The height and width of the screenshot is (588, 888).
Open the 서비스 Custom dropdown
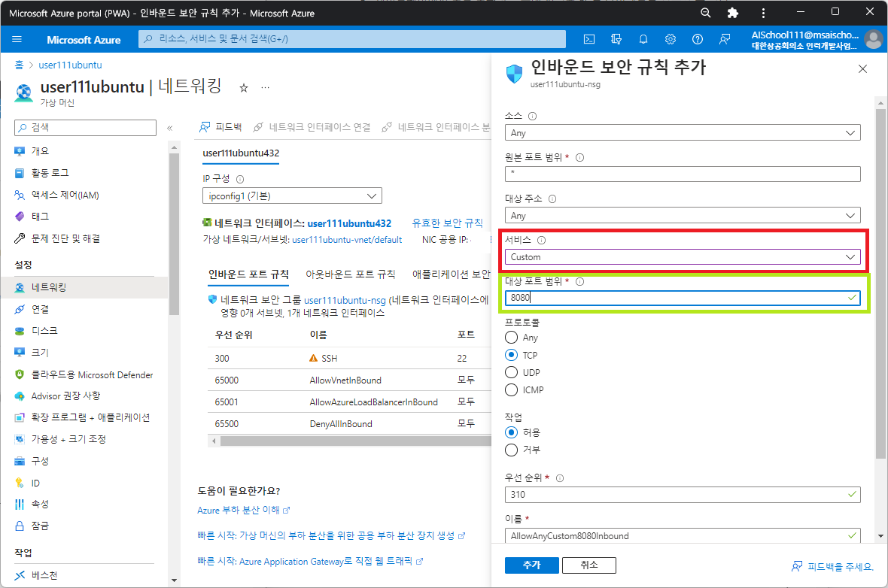[683, 257]
